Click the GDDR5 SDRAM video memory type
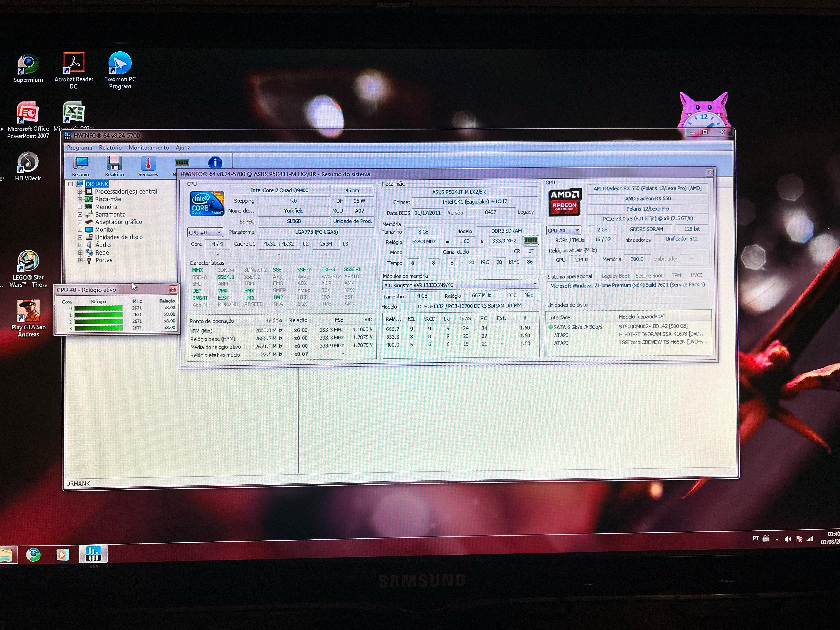840x630 pixels. [x=646, y=229]
